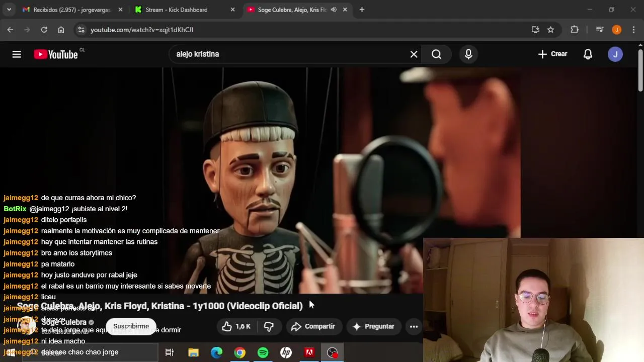Click the BotRix username in chat
This screenshot has width=644, height=362.
[15, 209]
